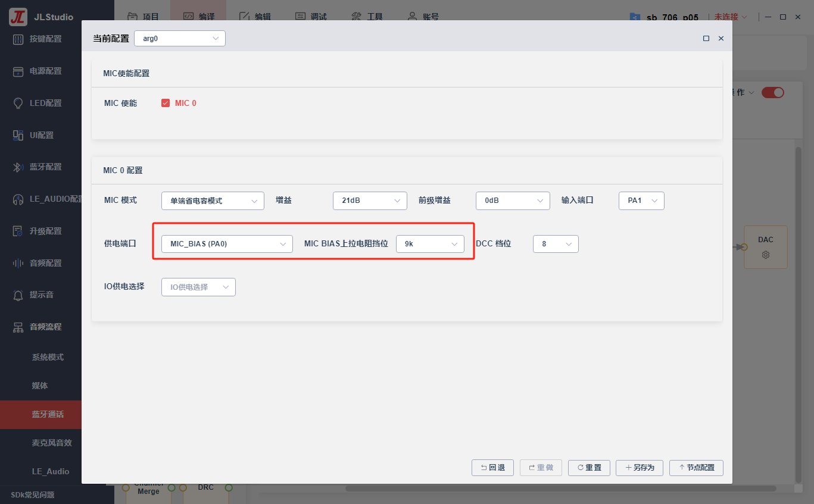Switch to the 系统模式 sidebar item
Screen dimensions: 814x504
(48, 358)
